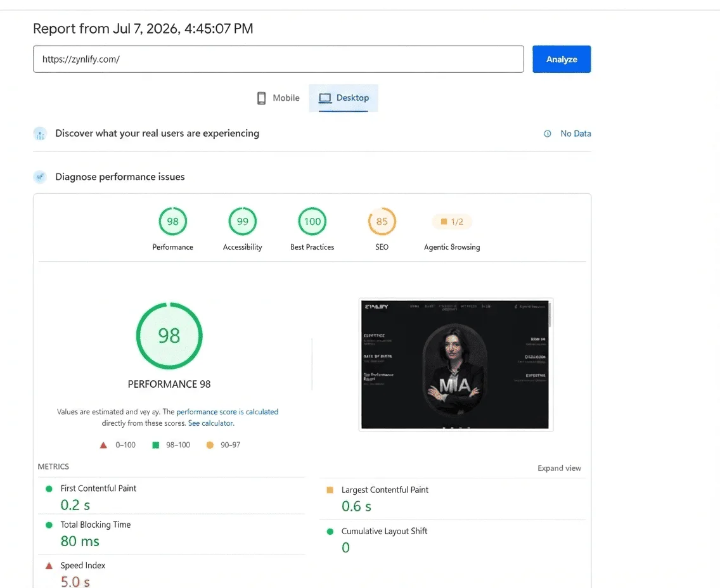Switch to the Mobile tab
Viewport: 720px width, 588px height.
(x=278, y=98)
